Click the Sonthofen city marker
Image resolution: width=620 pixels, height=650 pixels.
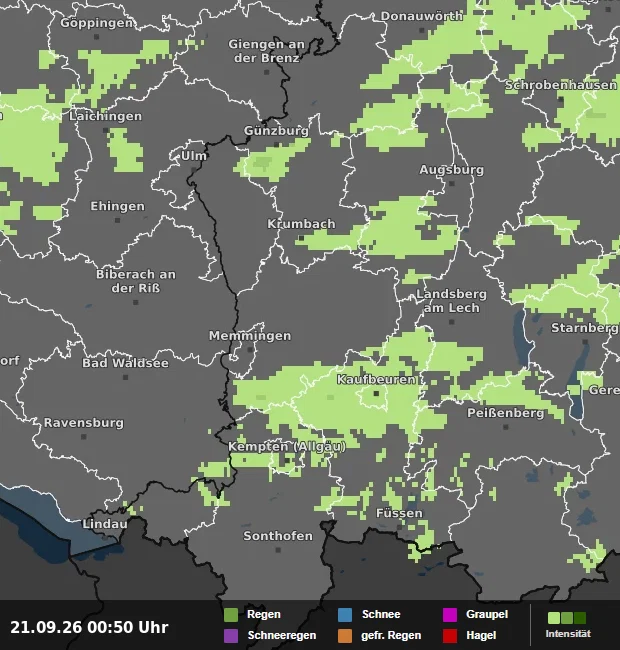(x=278, y=550)
